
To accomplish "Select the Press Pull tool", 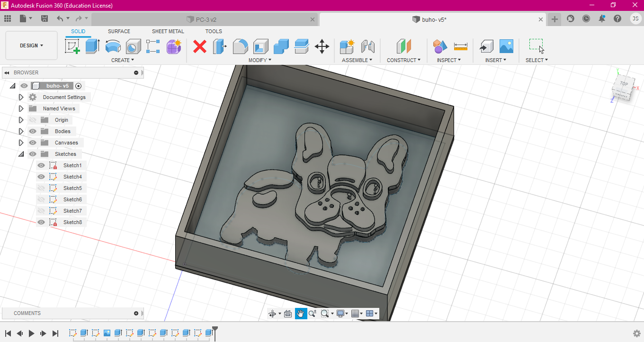I will (220, 46).
